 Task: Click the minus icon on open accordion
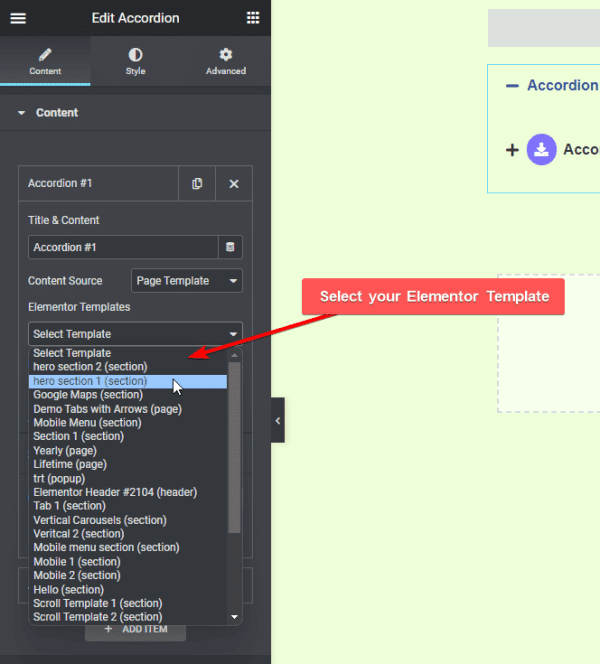[x=512, y=86]
